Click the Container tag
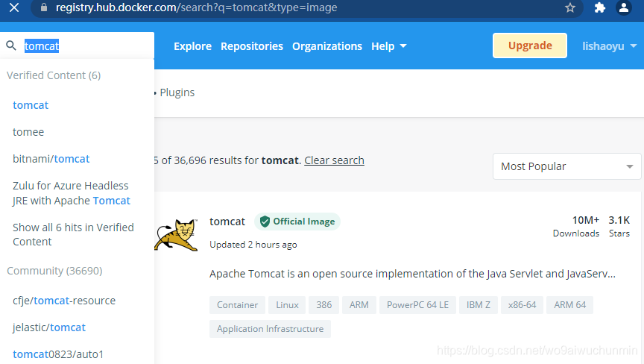This screenshot has width=644, height=364. (x=237, y=305)
